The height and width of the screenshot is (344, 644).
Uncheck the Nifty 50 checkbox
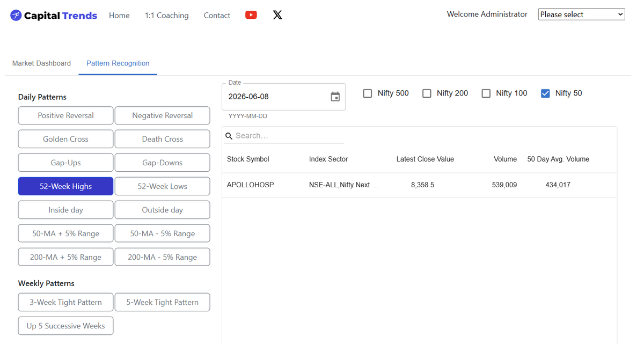tap(545, 93)
